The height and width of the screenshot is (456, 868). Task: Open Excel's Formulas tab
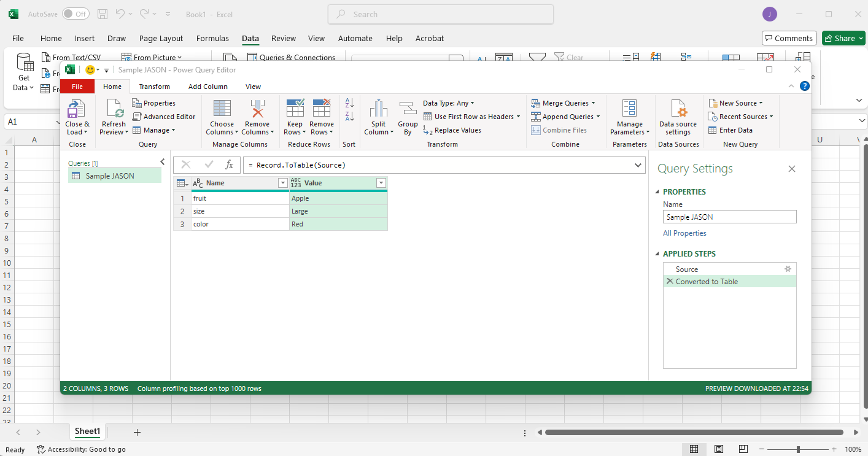[x=212, y=38]
